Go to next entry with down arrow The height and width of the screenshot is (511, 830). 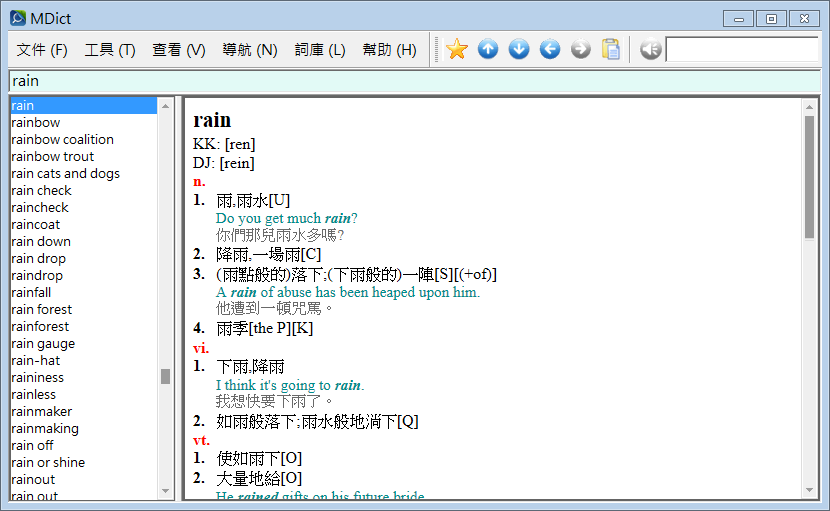[x=519, y=49]
